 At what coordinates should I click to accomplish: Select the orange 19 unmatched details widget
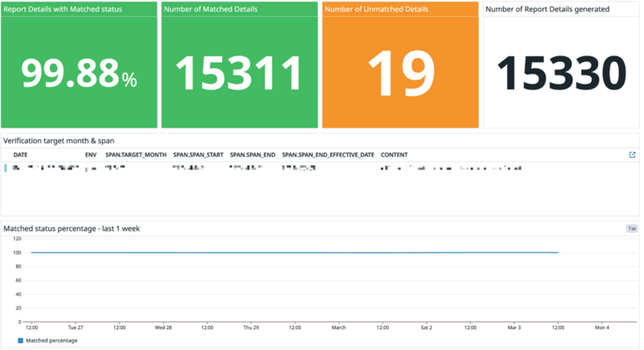point(400,65)
